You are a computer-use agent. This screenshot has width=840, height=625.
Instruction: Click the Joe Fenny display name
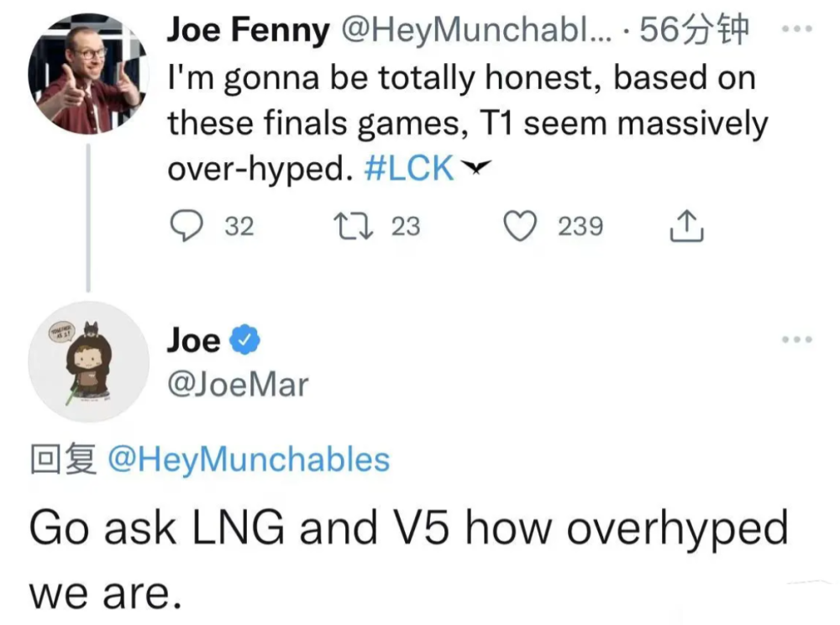(249, 31)
